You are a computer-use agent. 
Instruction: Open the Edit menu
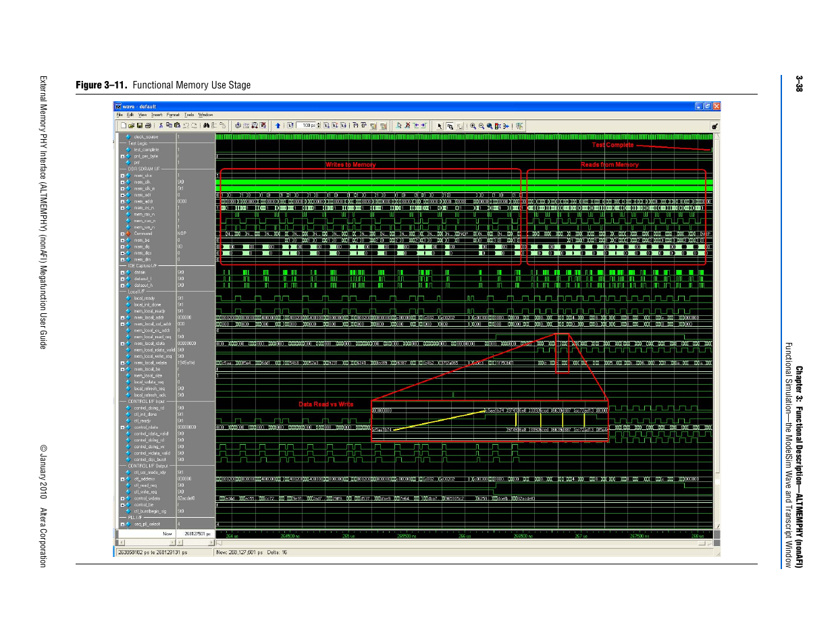(130, 115)
